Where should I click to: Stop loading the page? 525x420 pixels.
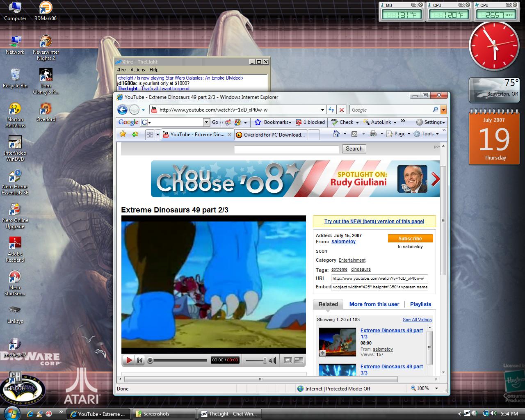point(341,110)
